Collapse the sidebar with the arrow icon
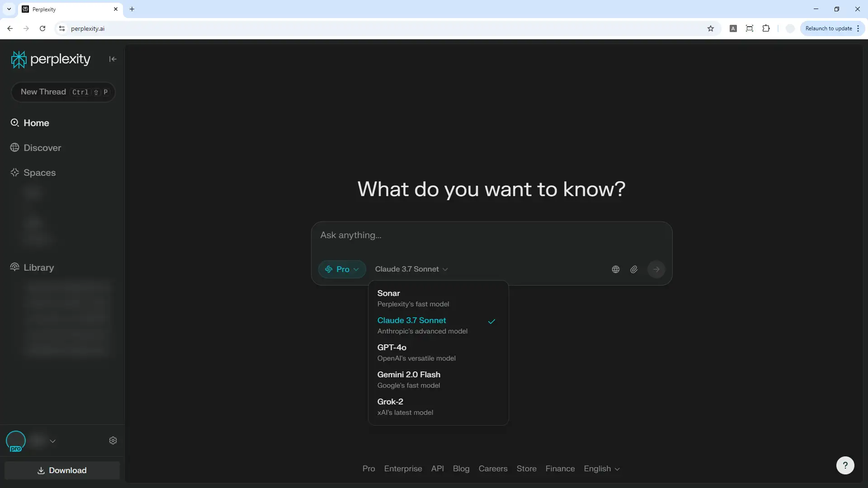 click(113, 59)
